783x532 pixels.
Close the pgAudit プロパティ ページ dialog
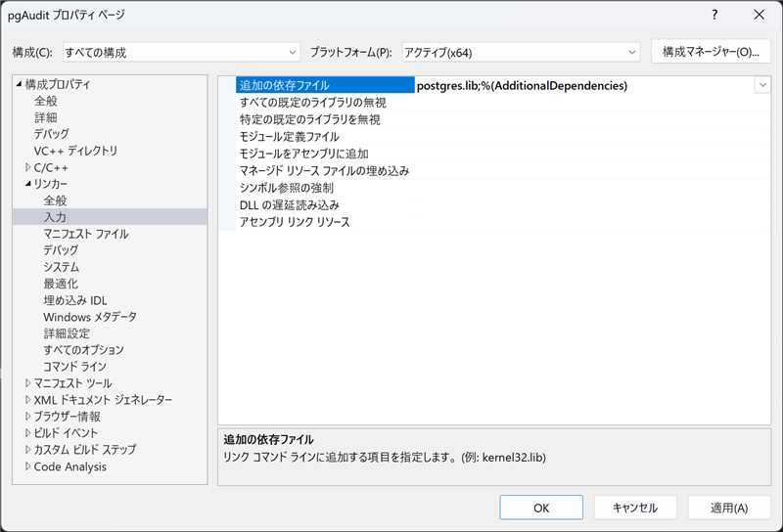[760, 15]
